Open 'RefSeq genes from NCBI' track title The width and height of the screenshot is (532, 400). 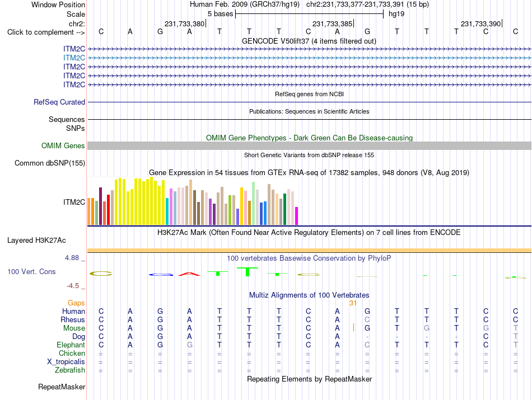pyautogui.click(x=310, y=94)
